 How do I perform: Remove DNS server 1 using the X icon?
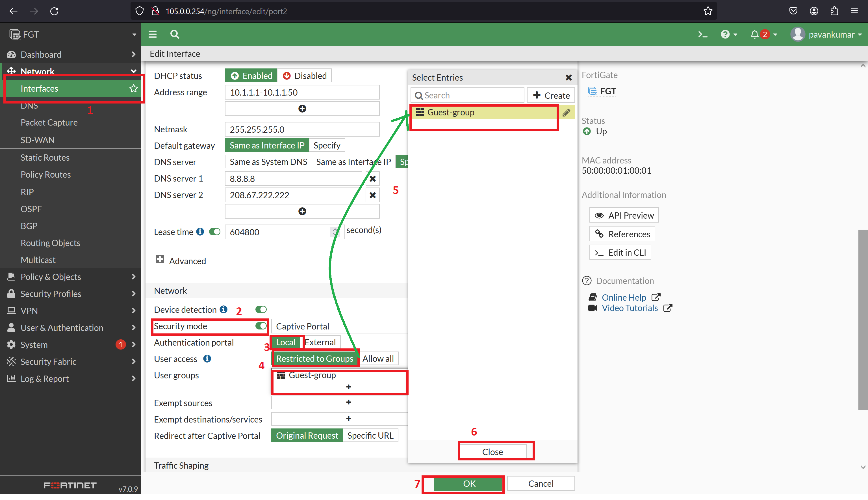(x=372, y=178)
